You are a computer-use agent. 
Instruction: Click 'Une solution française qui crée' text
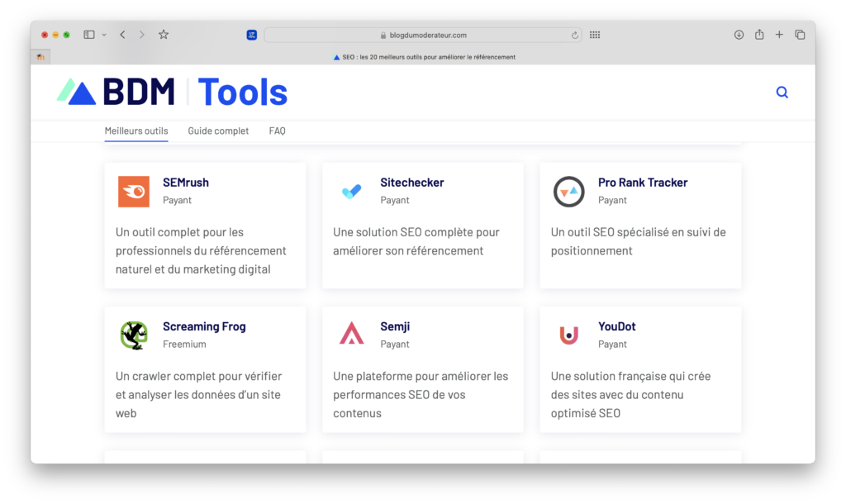(x=630, y=394)
